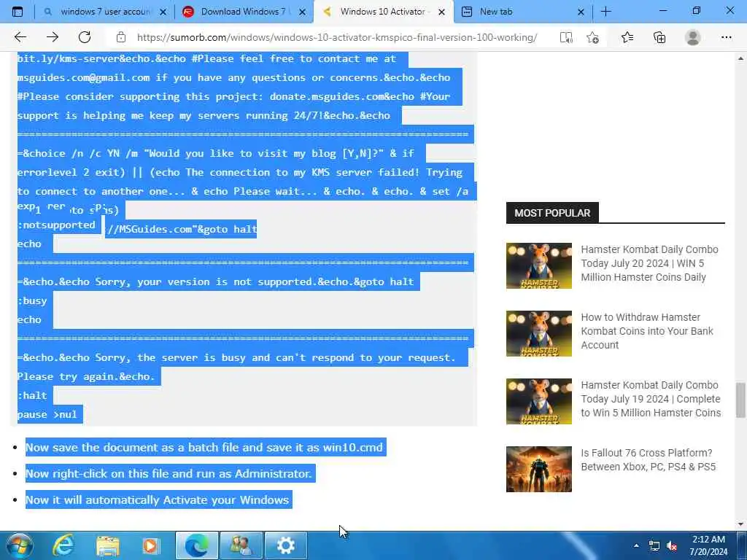747x560 pixels.
Task: Switch to 'Download Windows 7' tab
Action: [244, 12]
